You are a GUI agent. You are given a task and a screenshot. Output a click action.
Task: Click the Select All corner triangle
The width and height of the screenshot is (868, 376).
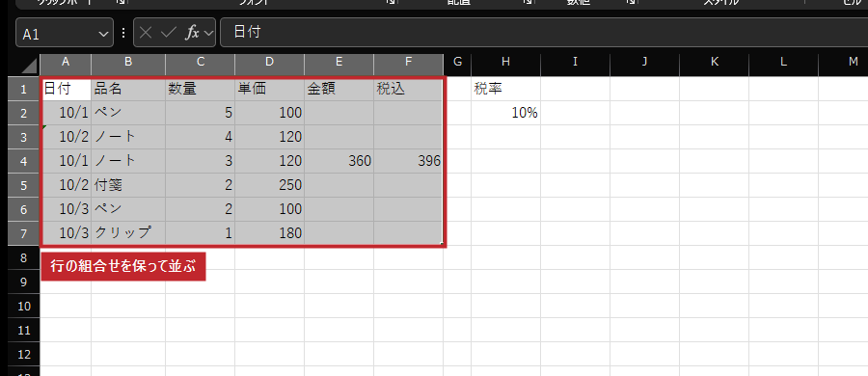(x=28, y=66)
